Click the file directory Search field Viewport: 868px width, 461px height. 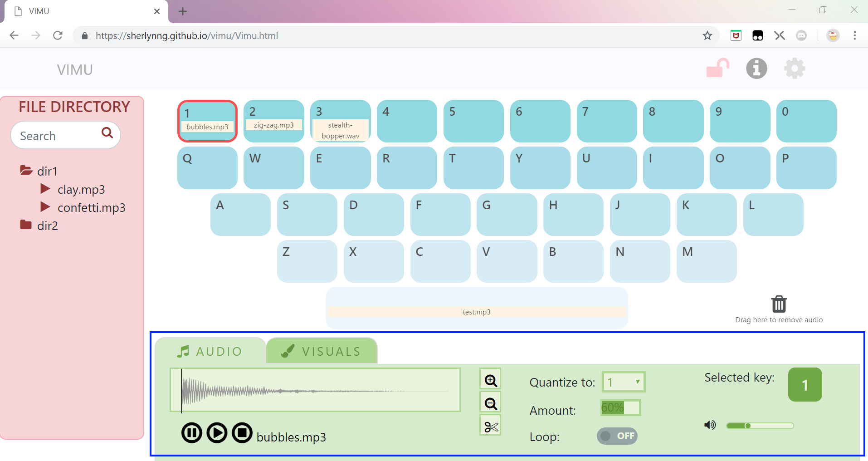59,135
